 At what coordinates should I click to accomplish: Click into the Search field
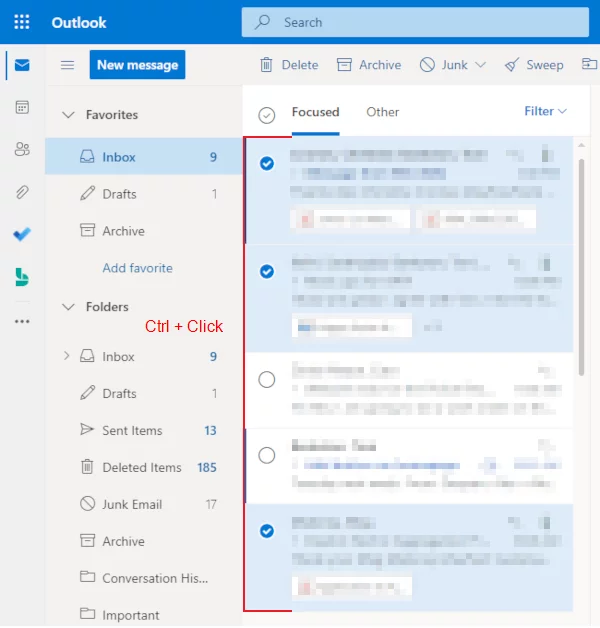pyautogui.click(x=415, y=22)
